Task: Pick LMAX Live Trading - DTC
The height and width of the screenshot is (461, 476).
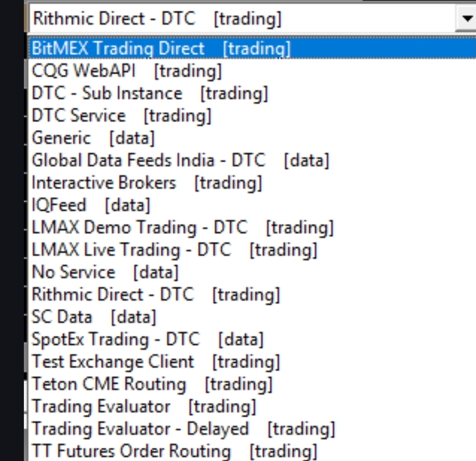Action: click(252, 250)
